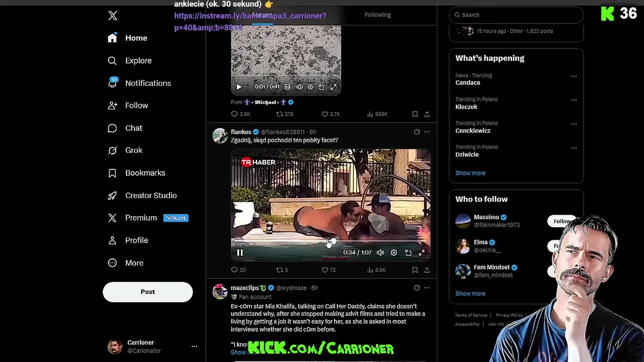Viewport: 644px width, 362px height.
Task: Bookmark the flankes video post
Action: click(415, 270)
